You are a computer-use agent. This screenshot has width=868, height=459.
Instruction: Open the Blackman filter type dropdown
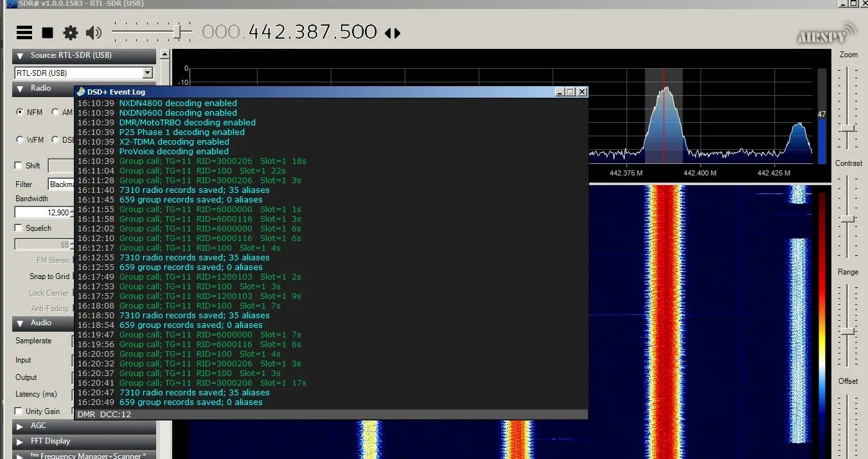pyautogui.click(x=61, y=184)
